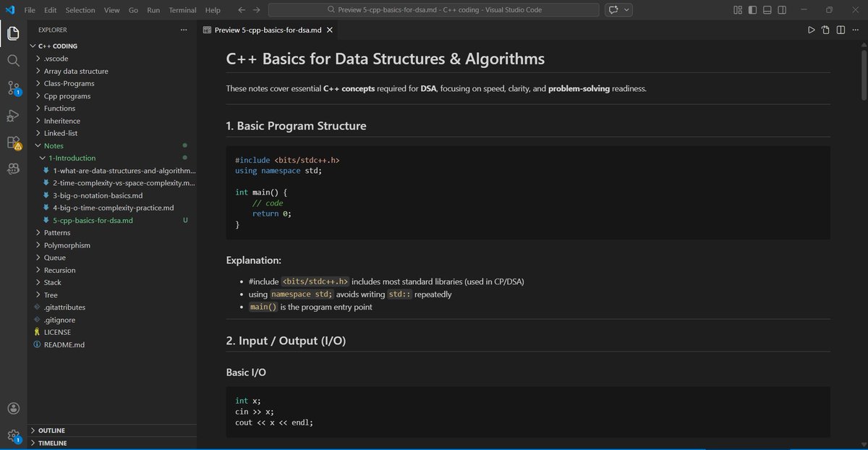Open 3-big-o-notation-basics.md file
This screenshot has width=868, height=450.
(112, 195)
